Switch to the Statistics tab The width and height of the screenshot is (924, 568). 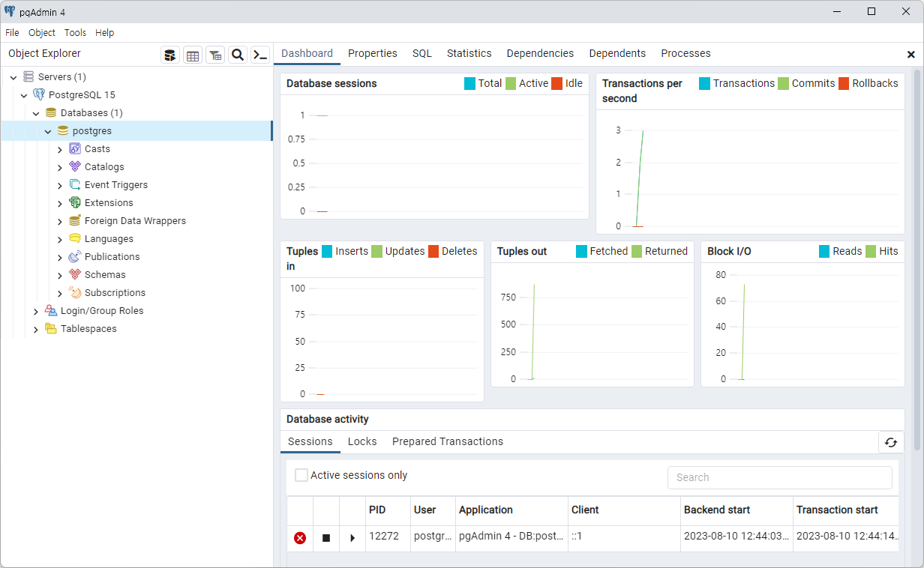click(469, 54)
